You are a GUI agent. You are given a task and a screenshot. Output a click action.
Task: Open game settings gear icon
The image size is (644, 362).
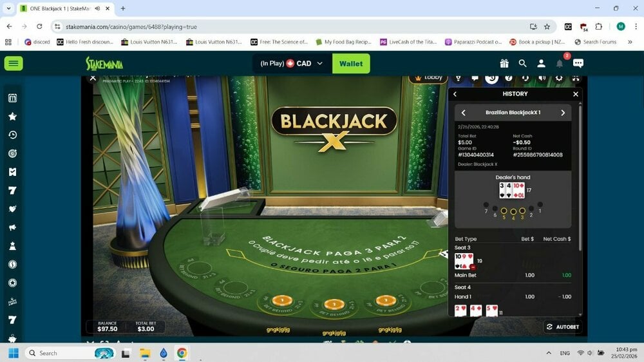558,78
